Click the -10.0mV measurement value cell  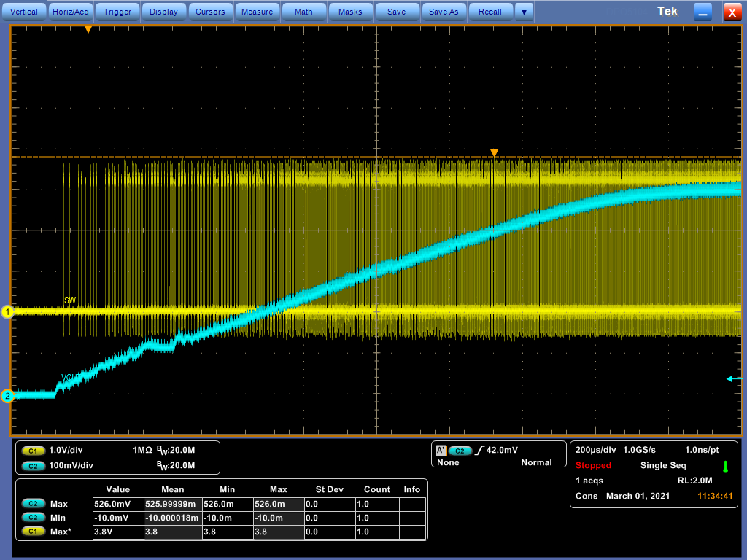coord(118,518)
